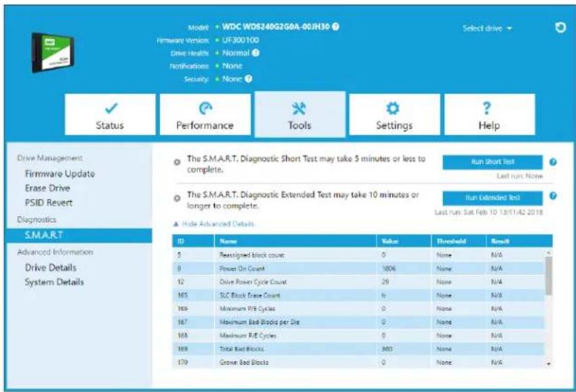Click the ID column header
The image size is (576, 392).
193,241
